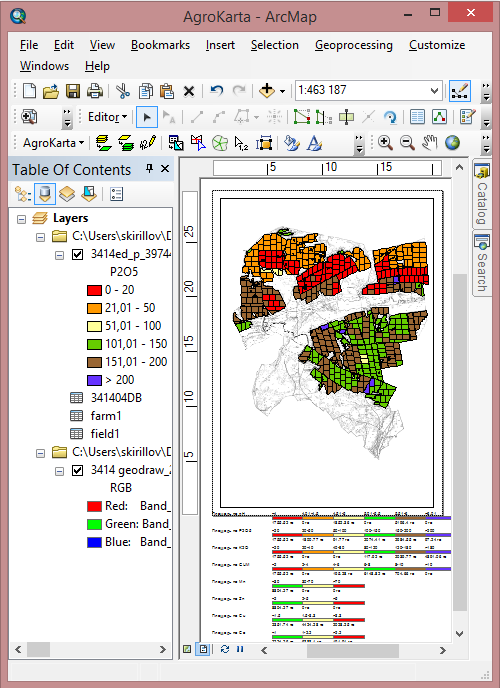Image resolution: width=500 pixels, height=688 pixels.
Task: Click the Sketch Properties icon
Action: click(x=439, y=117)
